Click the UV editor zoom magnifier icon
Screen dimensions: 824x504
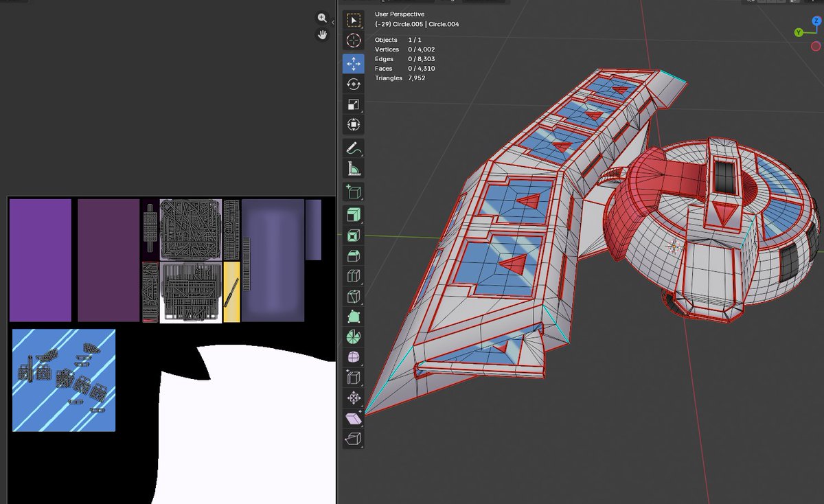[322, 18]
